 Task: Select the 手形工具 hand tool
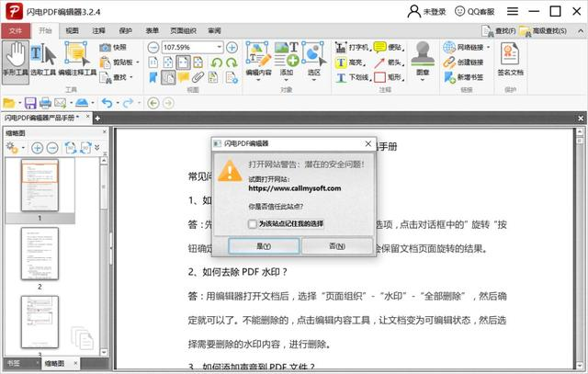pos(16,62)
